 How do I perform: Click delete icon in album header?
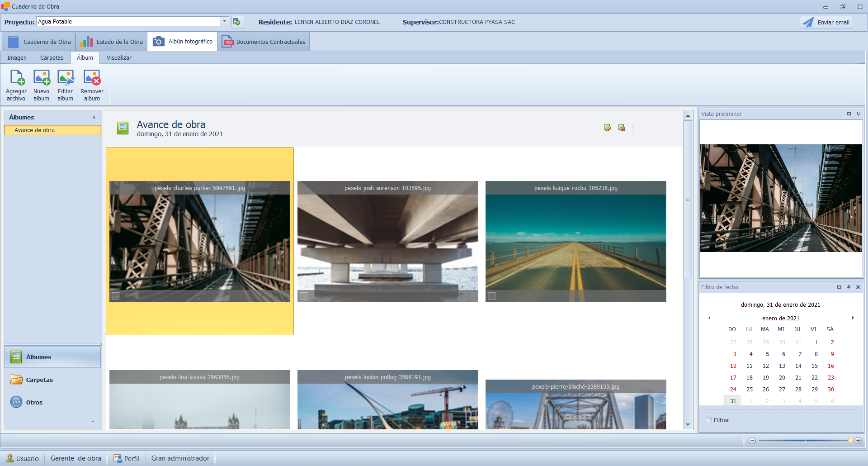click(x=622, y=128)
